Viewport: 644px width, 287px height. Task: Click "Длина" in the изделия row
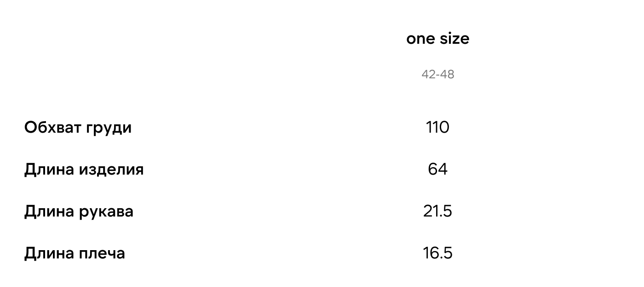[49, 170]
